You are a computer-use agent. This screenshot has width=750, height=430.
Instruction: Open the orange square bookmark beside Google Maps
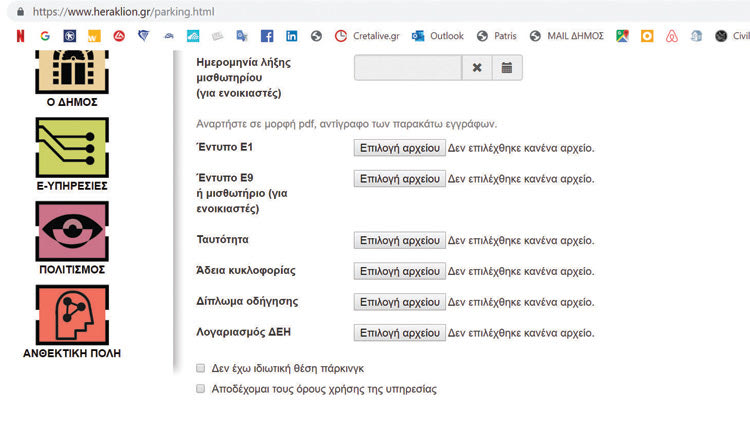(647, 36)
